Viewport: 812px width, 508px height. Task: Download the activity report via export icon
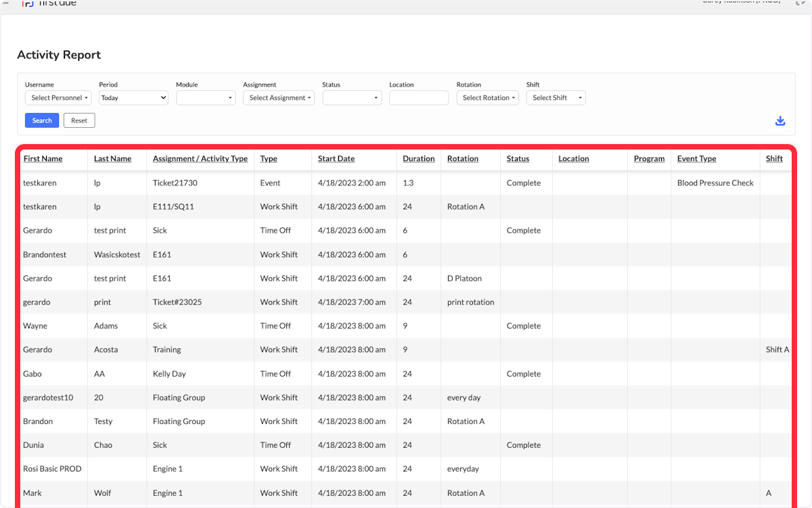[780, 120]
